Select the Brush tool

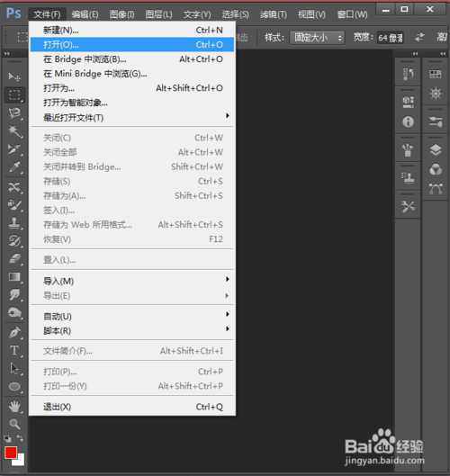pos(14,205)
